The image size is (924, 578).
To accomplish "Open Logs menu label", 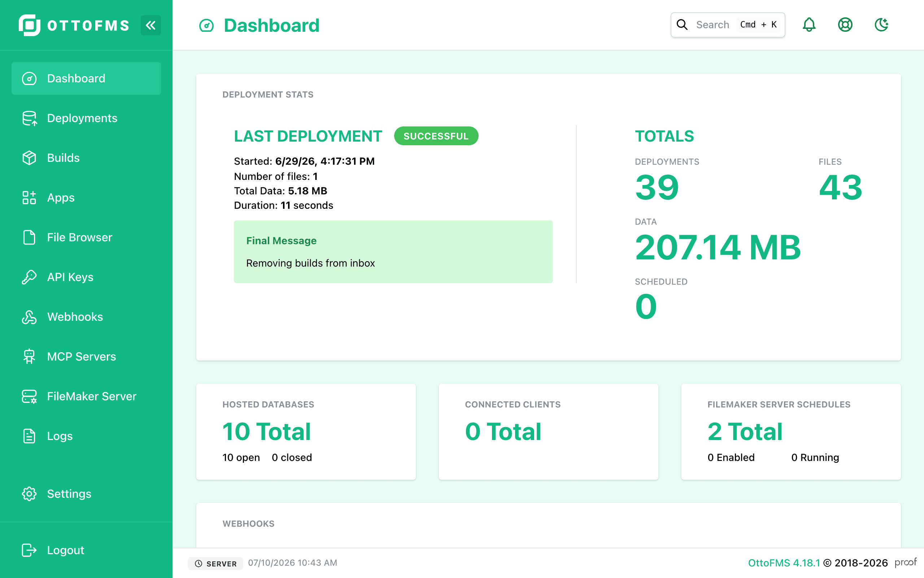I will [60, 436].
